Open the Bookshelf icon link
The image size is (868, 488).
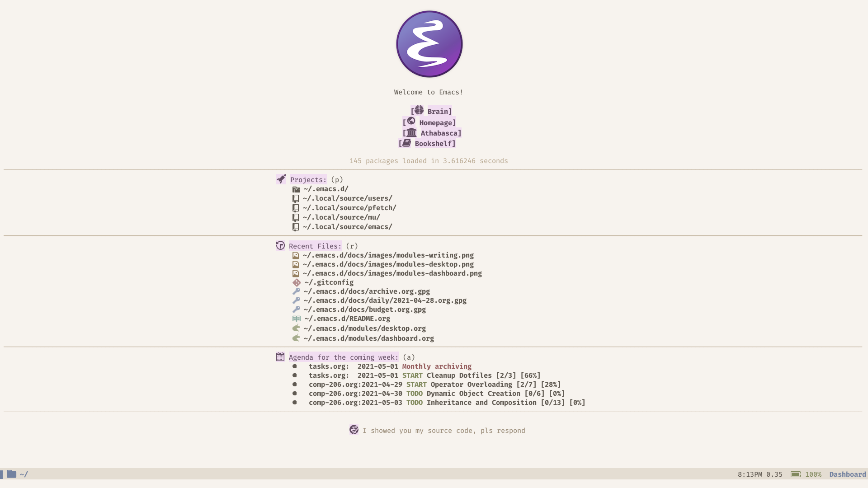coord(406,143)
